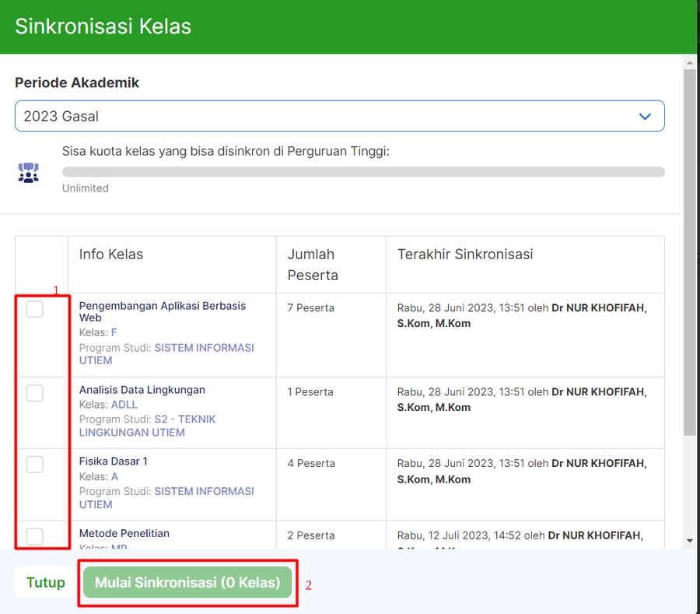Click the quota progress bar
Screen dimensions: 700x614
[362, 172]
